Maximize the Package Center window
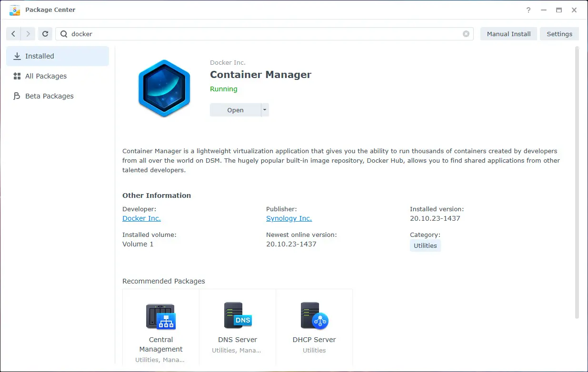This screenshot has height=372, width=588. coord(559,10)
